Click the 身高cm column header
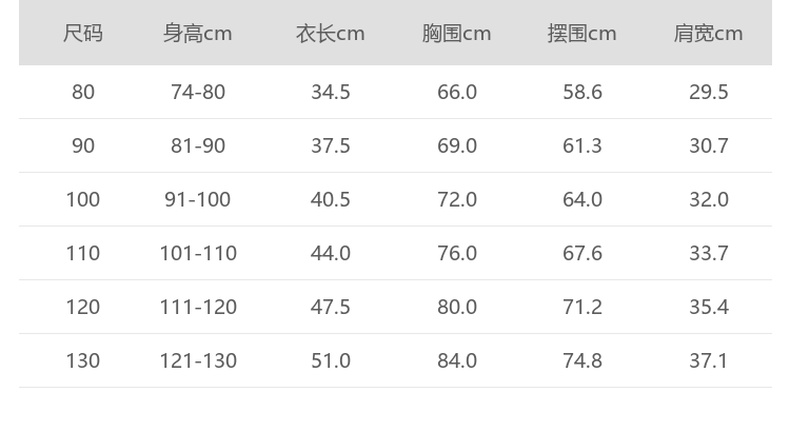790x431 pixels. 198,34
